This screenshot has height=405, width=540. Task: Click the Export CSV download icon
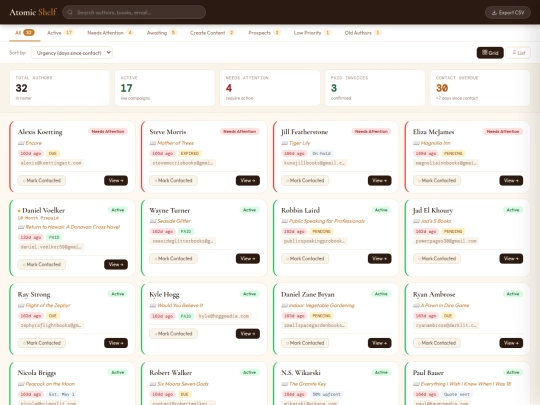[494, 12]
